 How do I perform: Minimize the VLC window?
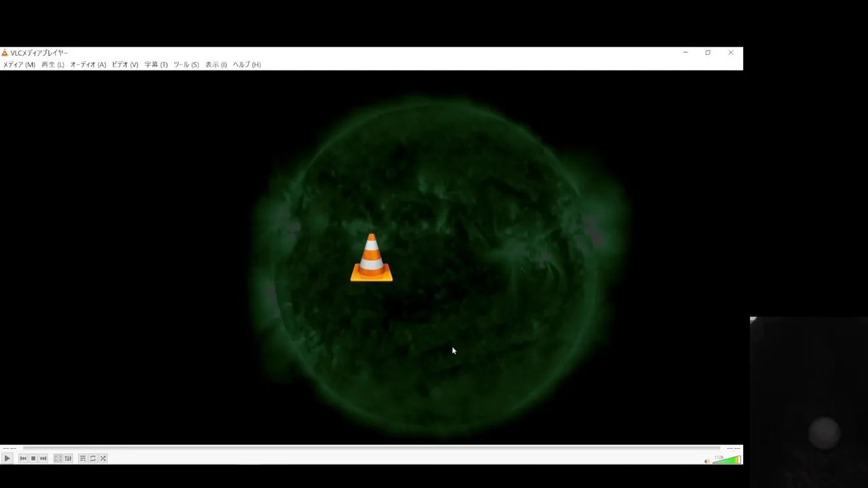pos(686,52)
